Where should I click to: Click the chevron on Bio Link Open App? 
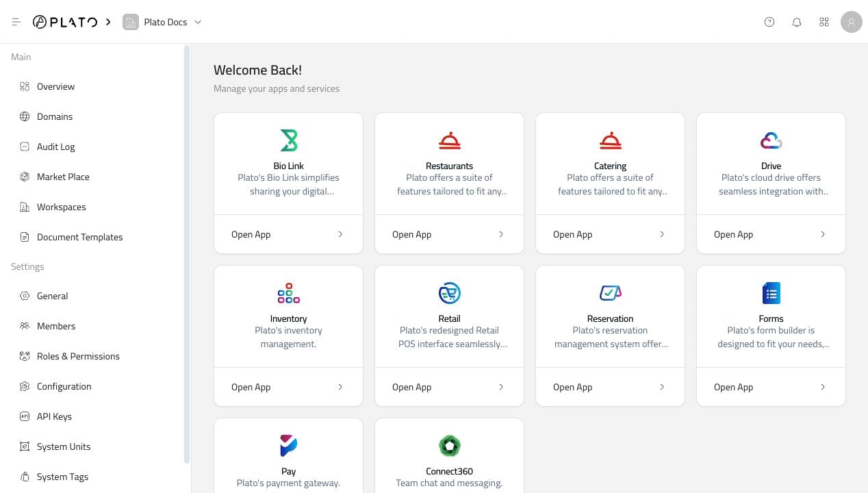340,234
